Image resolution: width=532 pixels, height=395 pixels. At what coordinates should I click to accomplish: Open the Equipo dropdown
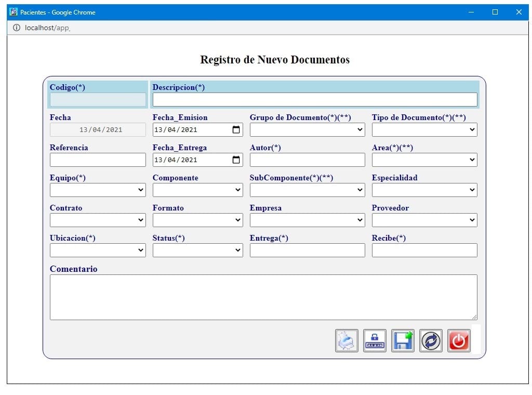98,190
